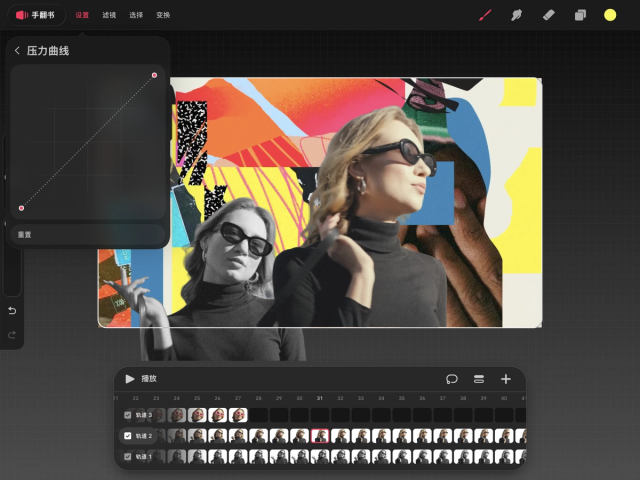Click the track options icon in timeline
Screen dimensions: 640x480
(479, 379)
